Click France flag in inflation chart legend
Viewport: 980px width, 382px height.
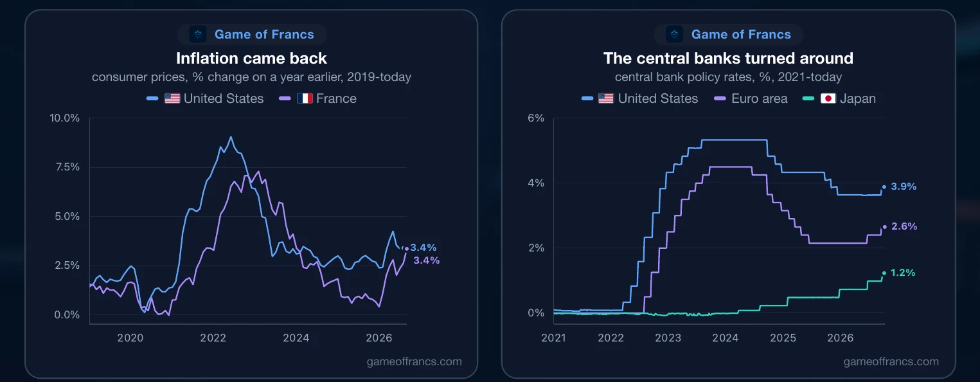[305, 98]
